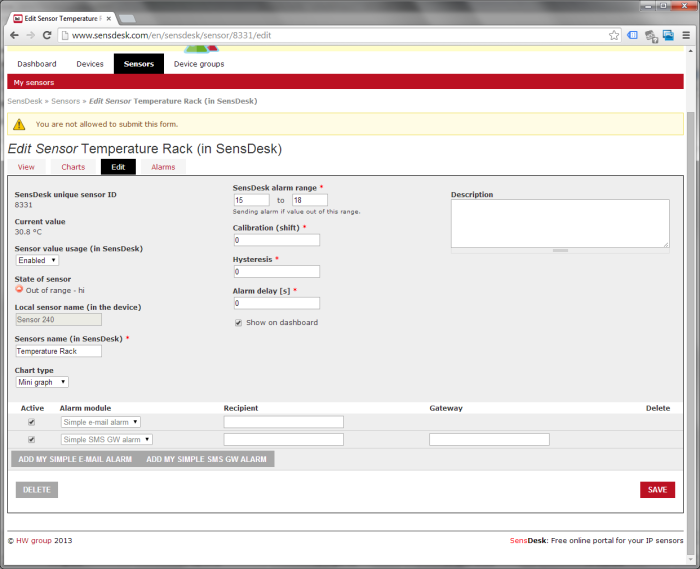700x569 pixels.
Task: Open the Simple e-mail alarm module dropdown
Action: pos(100,422)
